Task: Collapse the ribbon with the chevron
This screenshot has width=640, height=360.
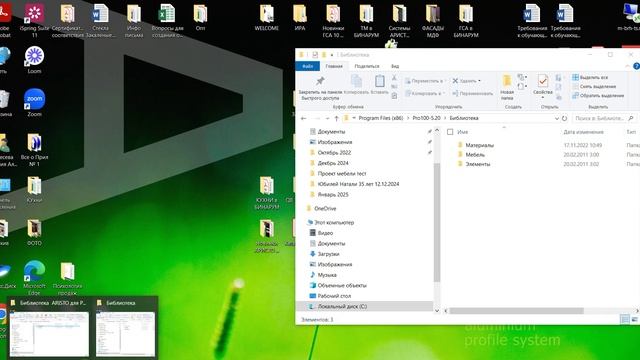Action: [x=628, y=66]
